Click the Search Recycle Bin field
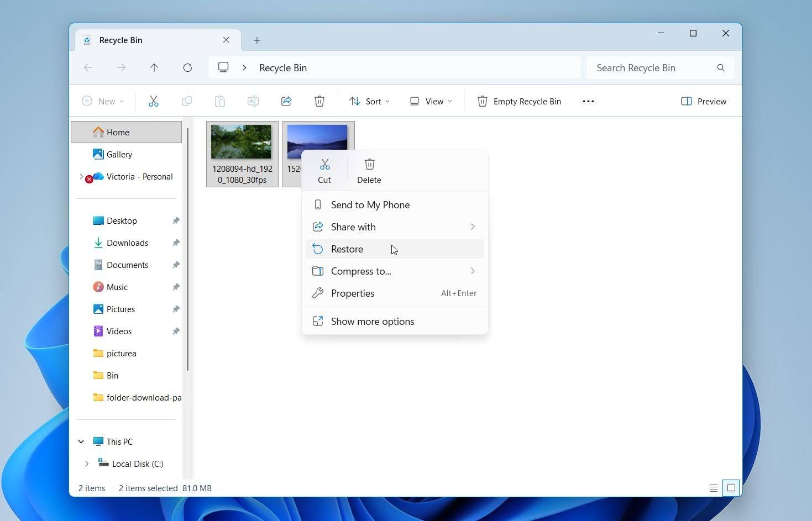Viewport: 812px width, 521px height. coord(661,68)
